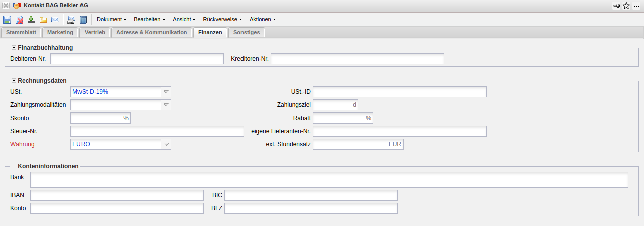Click the blue book icon in toolbar
Image resolution: width=644 pixels, height=226 pixels.
[x=84, y=20]
